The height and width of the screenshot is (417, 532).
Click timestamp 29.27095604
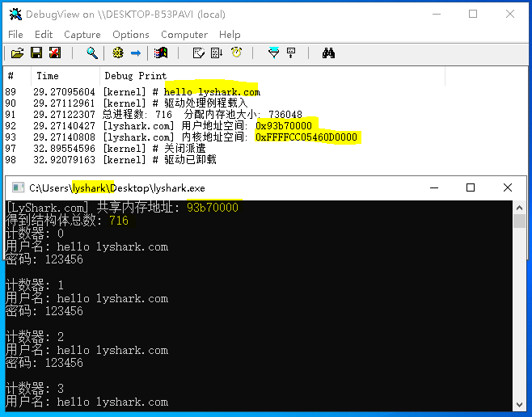tap(64, 92)
